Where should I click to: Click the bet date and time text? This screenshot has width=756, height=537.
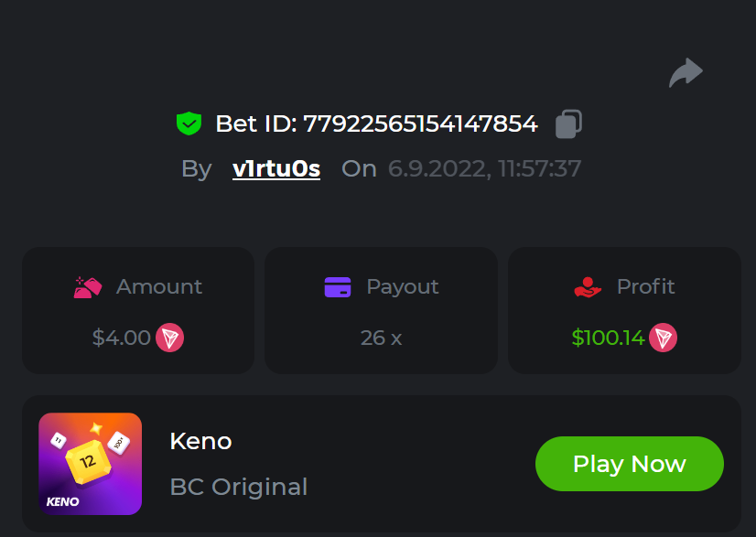click(484, 169)
